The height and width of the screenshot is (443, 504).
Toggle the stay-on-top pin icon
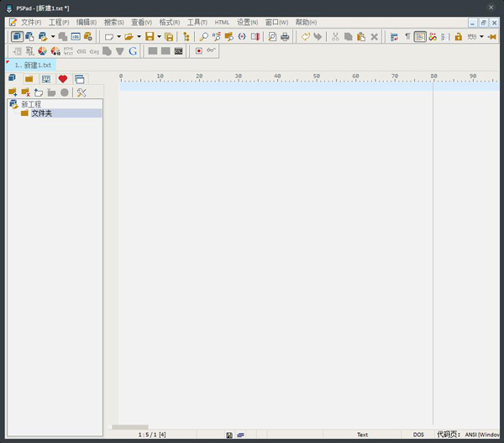491,37
